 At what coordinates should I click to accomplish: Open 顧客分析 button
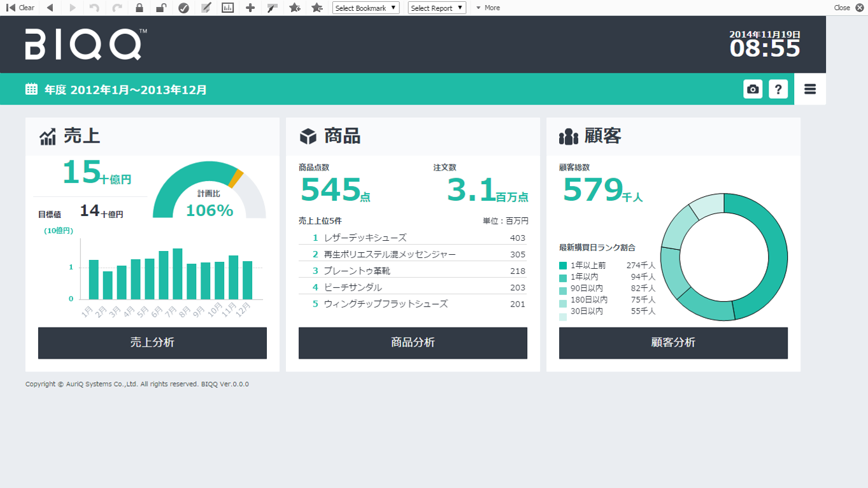point(673,343)
